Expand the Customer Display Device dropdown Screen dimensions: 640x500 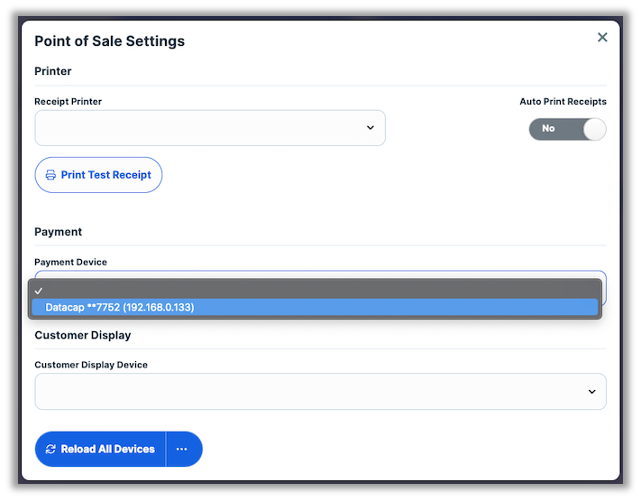coord(320,392)
